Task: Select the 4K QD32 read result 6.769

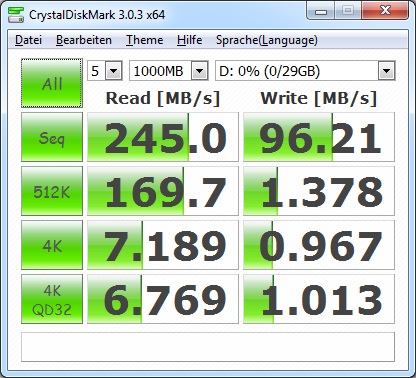Action: 163,299
